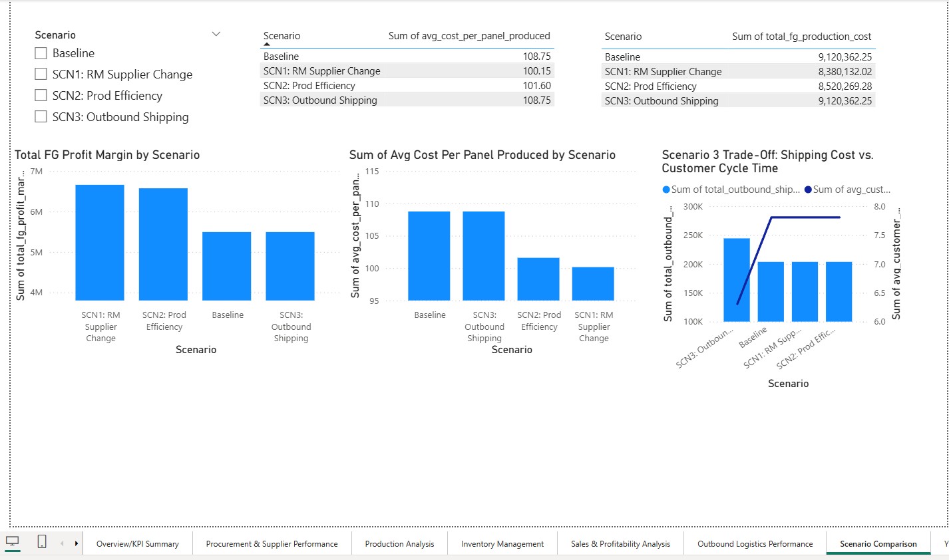The image size is (949, 560).
Task: Switch to Sales & Profitability Analysis tab
Action: click(x=620, y=543)
